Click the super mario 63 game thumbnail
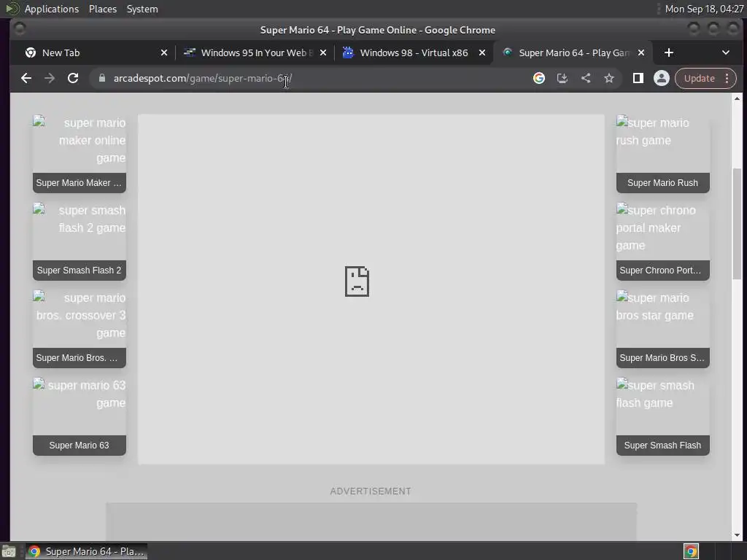 (79, 406)
